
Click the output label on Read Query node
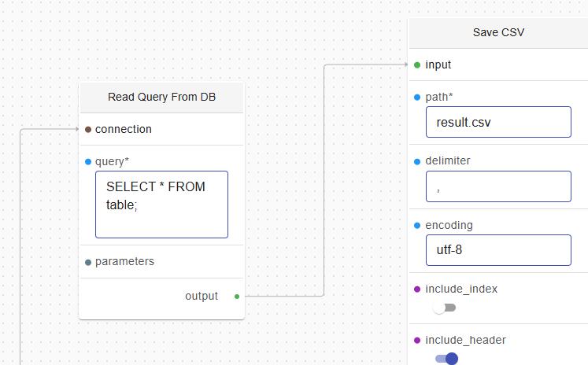(x=202, y=297)
